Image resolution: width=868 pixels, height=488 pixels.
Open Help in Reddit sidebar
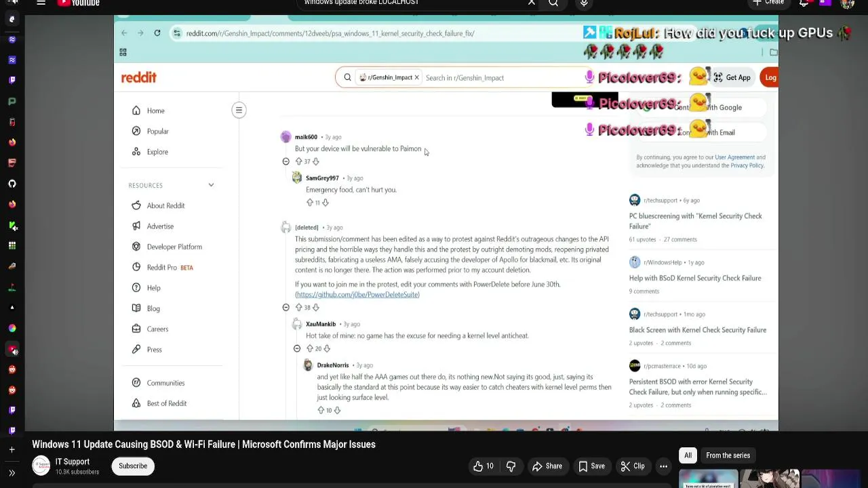(x=153, y=288)
